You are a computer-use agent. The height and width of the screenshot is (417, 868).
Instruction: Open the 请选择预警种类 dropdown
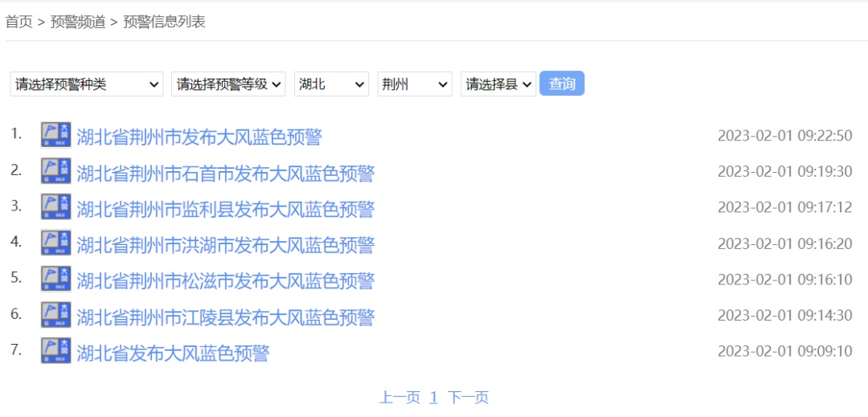coord(87,84)
